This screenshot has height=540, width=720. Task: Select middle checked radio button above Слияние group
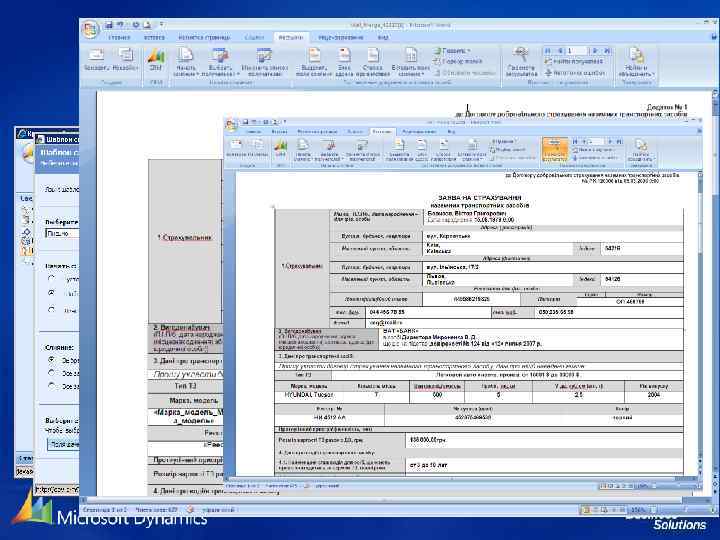pyautogui.click(x=52, y=292)
